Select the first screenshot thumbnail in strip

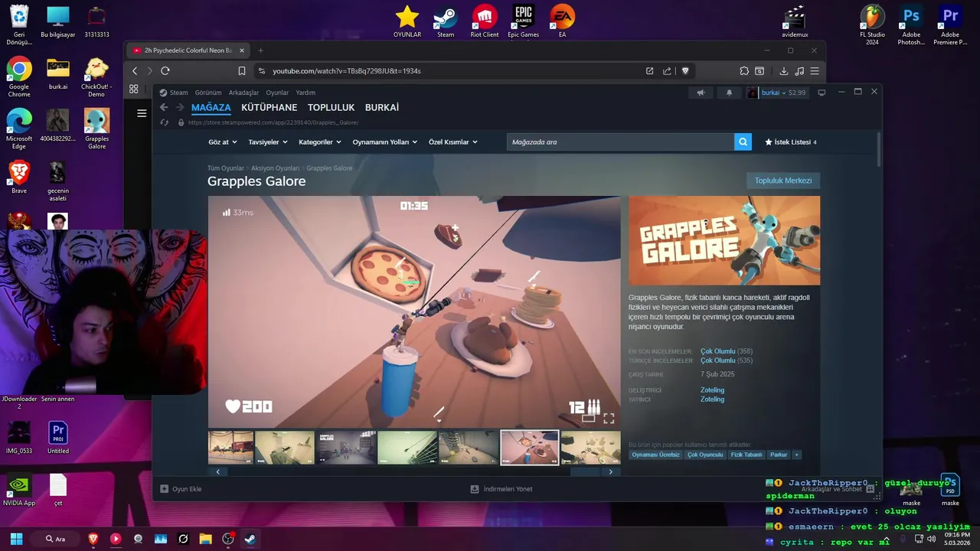tap(230, 448)
